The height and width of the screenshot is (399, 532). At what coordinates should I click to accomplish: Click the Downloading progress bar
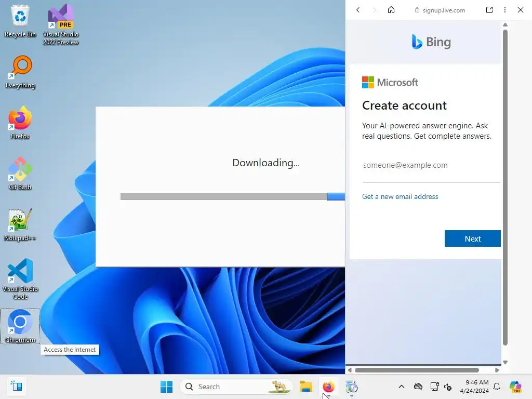pyautogui.click(x=232, y=196)
